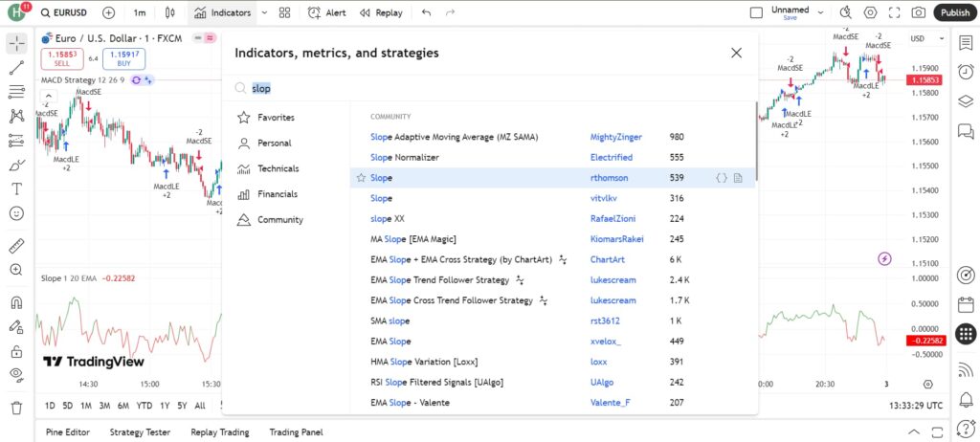This screenshot has width=980, height=442.
Task: Open chart settings hexagon icon
Action: tap(870, 12)
